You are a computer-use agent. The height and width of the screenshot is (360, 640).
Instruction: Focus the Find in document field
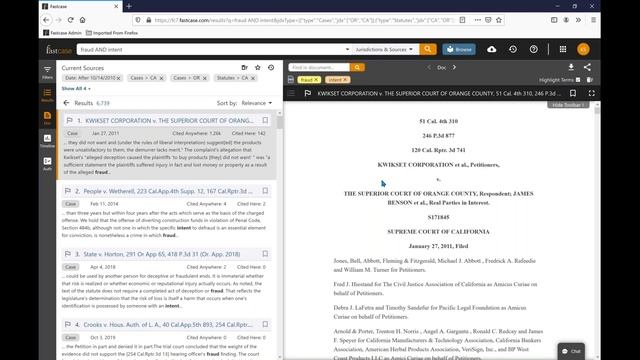click(319, 67)
